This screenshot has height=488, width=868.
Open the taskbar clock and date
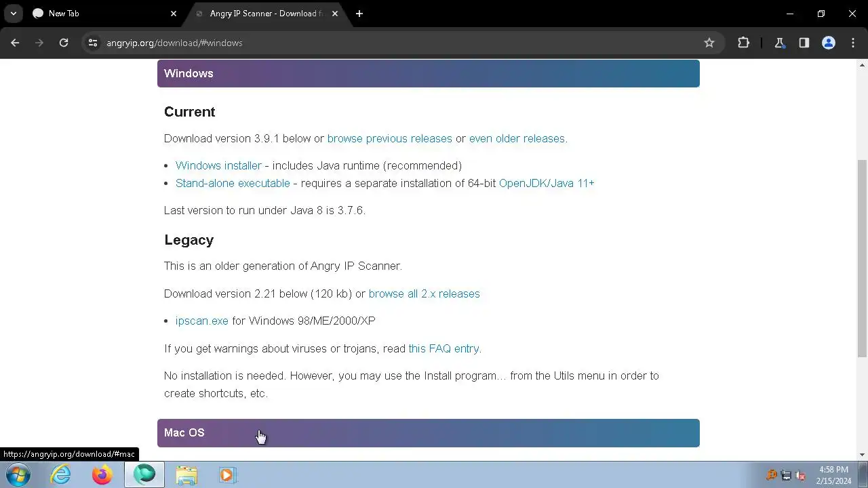click(x=833, y=475)
